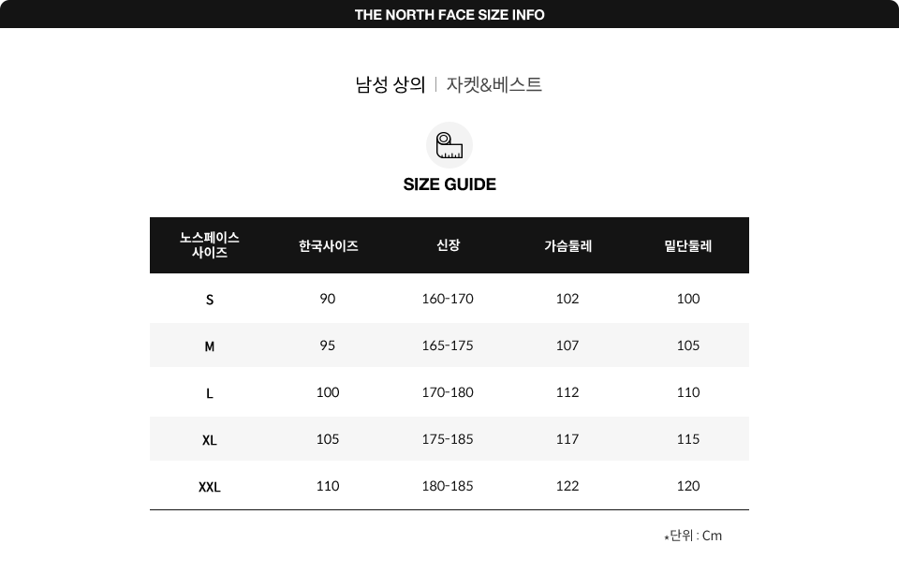899x588 pixels.
Task: Click the 밑단둘레 column header
Action: click(x=688, y=246)
